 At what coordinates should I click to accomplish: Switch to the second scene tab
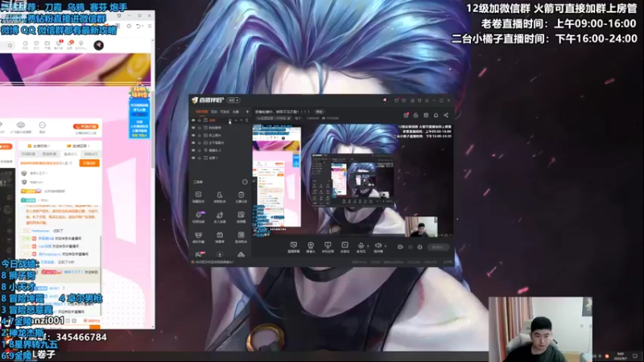coord(214,112)
